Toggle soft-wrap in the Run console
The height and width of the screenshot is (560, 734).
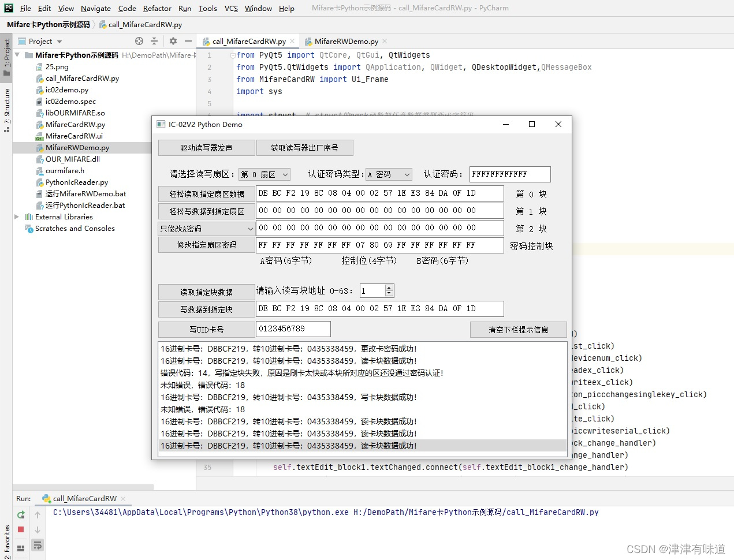(38, 545)
